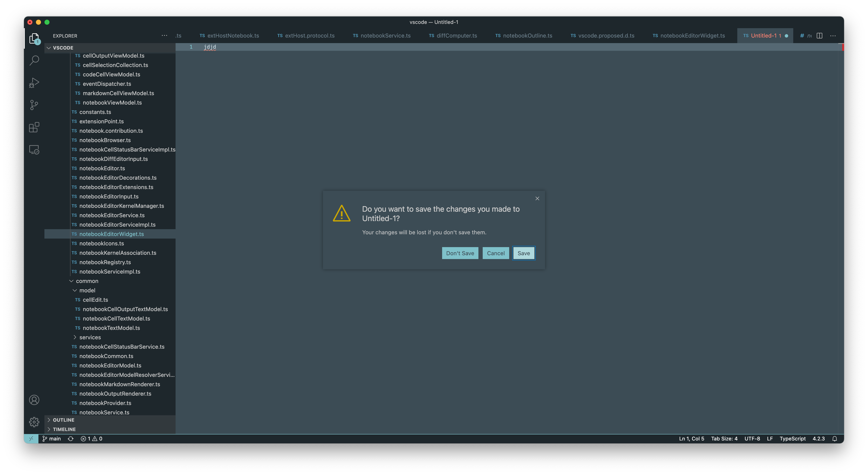
Task: Click the Don't Save button
Action: click(460, 253)
